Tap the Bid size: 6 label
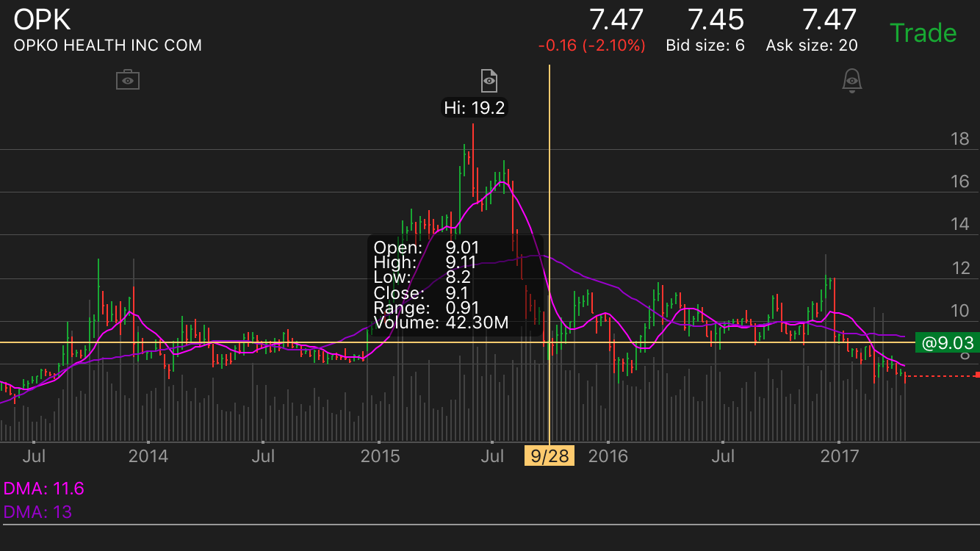The height and width of the screenshot is (551, 980). 705,46
